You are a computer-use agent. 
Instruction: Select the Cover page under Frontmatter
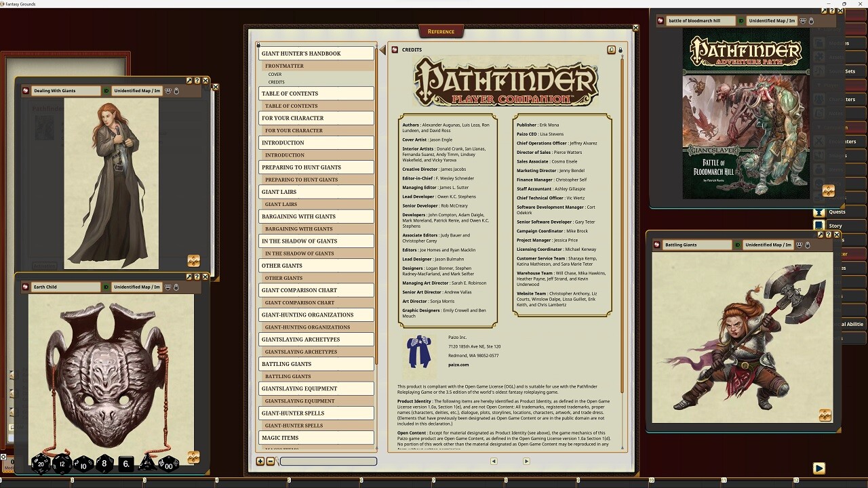[275, 75]
